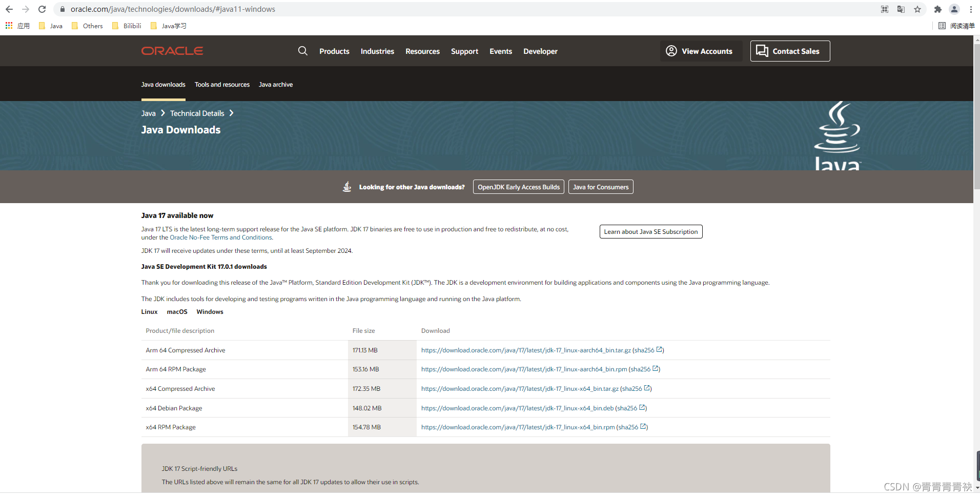Open the Others bookmark folder
Image resolution: width=980 pixels, height=496 pixels.
coord(87,26)
